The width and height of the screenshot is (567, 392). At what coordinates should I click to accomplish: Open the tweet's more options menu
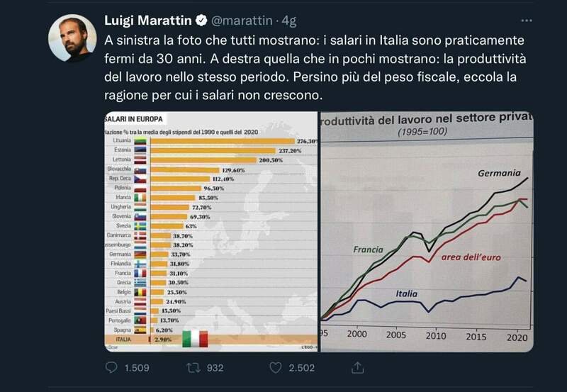pyautogui.click(x=526, y=21)
